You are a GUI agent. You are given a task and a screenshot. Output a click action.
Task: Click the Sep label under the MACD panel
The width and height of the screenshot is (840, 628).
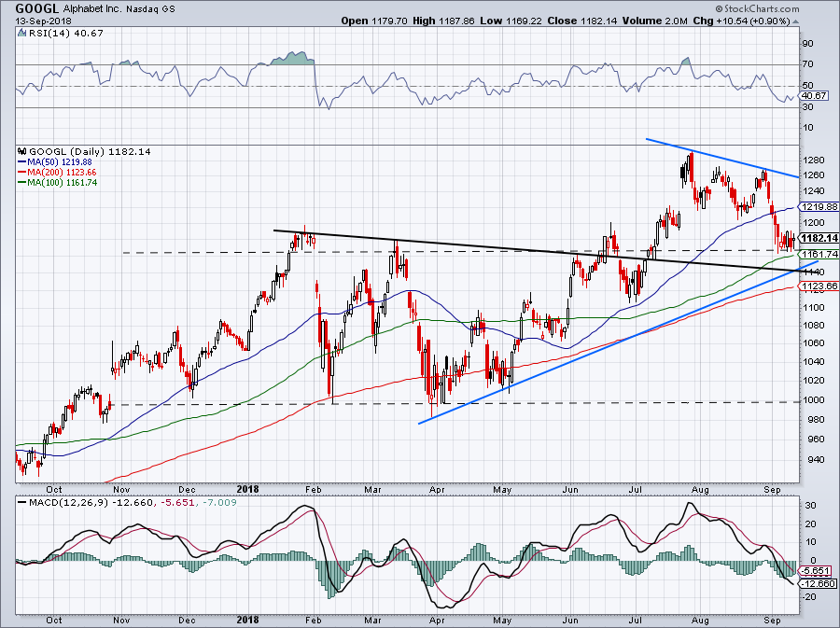point(772,620)
